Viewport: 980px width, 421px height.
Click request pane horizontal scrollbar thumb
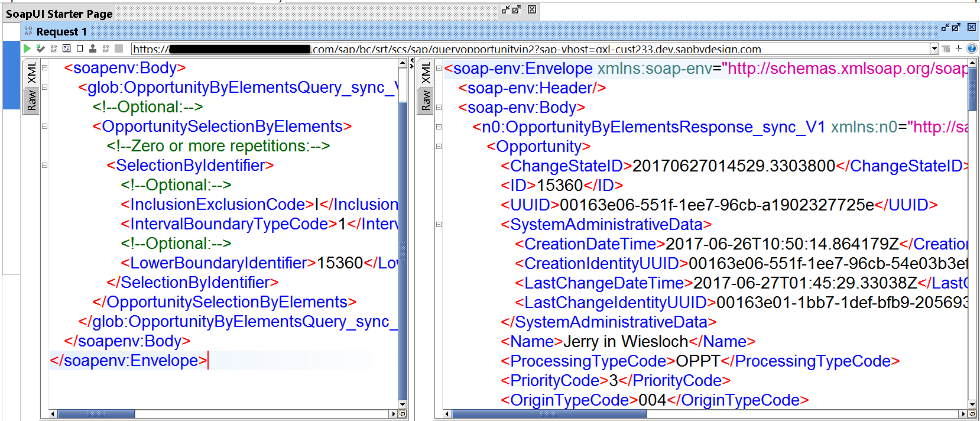(96, 414)
